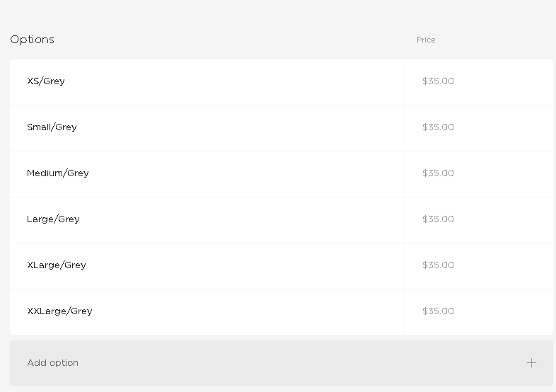Edit the $35.00 price for Small/Grey
Image resolution: width=556 pixels, height=392 pixels.
point(479,128)
